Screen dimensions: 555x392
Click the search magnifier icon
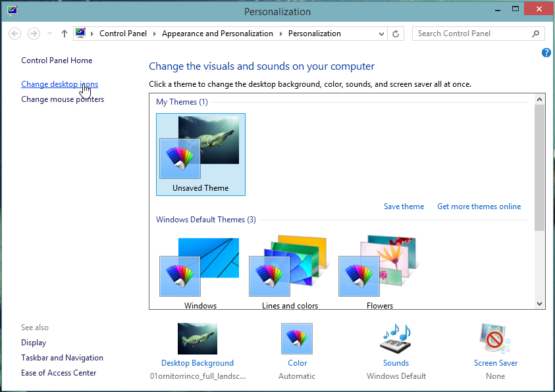pyautogui.click(x=535, y=34)
